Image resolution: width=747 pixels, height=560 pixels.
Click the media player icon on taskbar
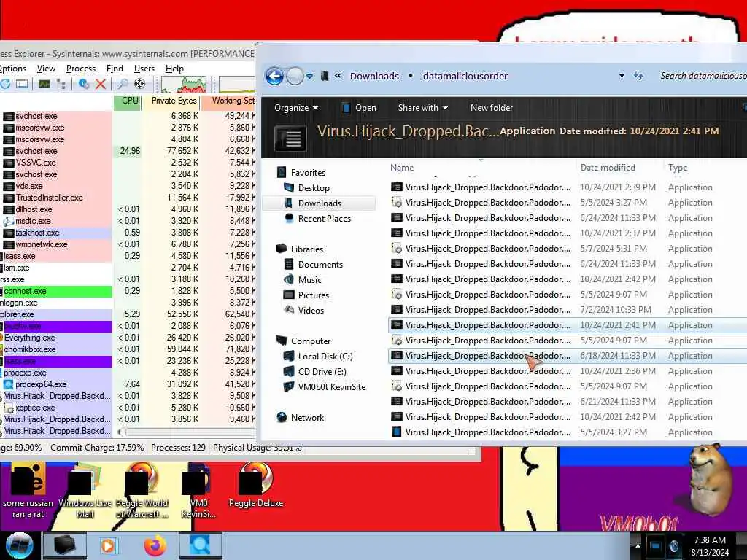point(108,545)
